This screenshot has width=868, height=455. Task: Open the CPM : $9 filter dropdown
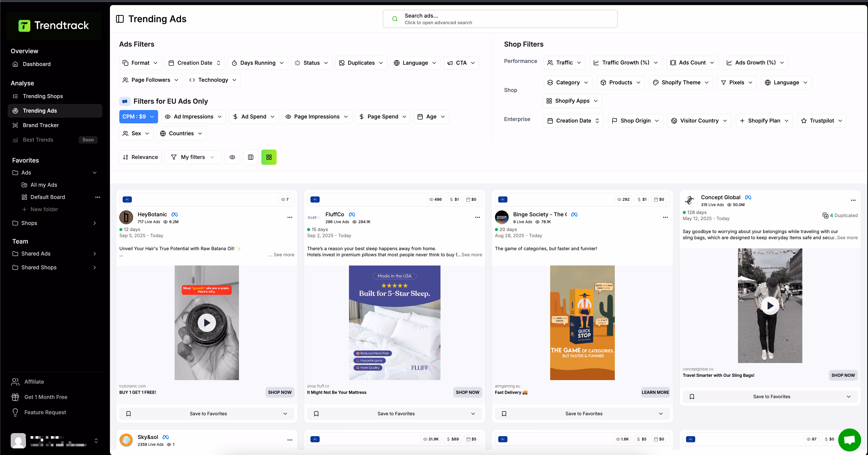138,117
